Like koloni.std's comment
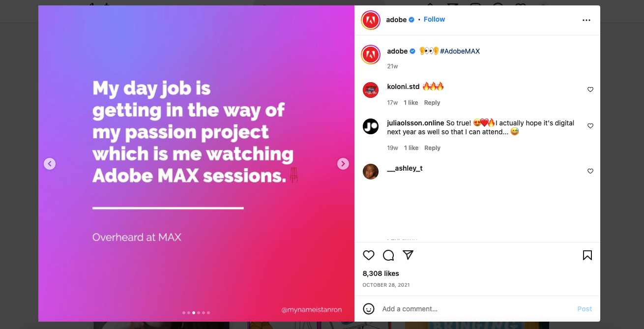The width and height of the screenshot is (644, 329). [x=590, y=90]
